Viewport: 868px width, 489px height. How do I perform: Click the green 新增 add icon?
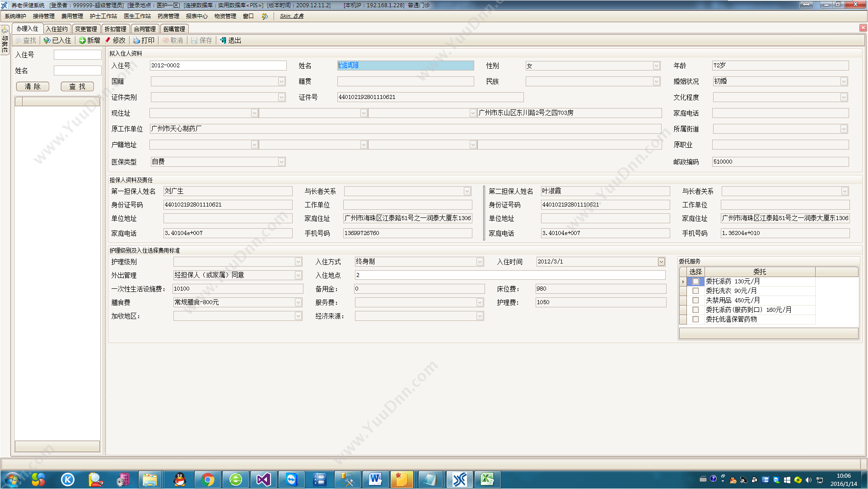tap(82, 41)
